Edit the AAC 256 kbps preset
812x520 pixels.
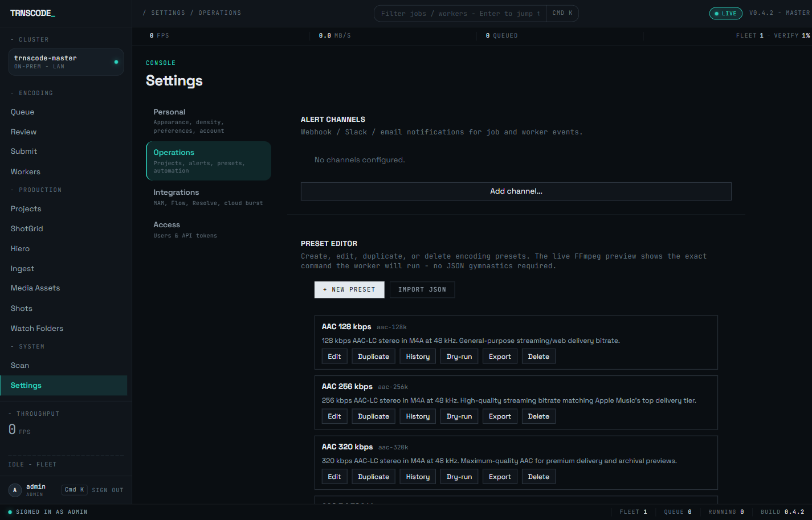[334, 416]
